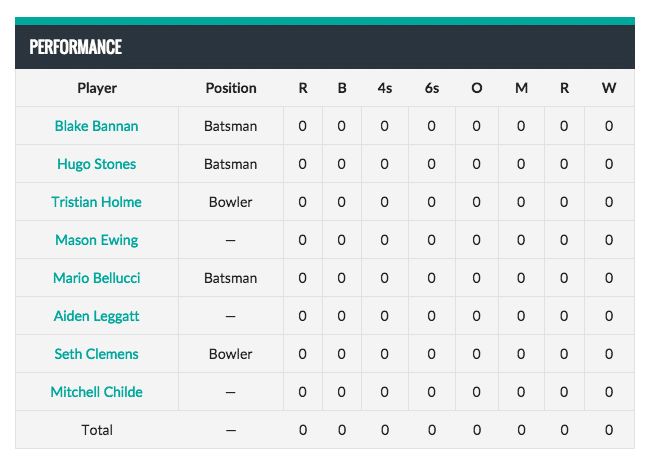653x469 pixels.
Task: Select Mason Ewing link
Action: tap(96, 240)
